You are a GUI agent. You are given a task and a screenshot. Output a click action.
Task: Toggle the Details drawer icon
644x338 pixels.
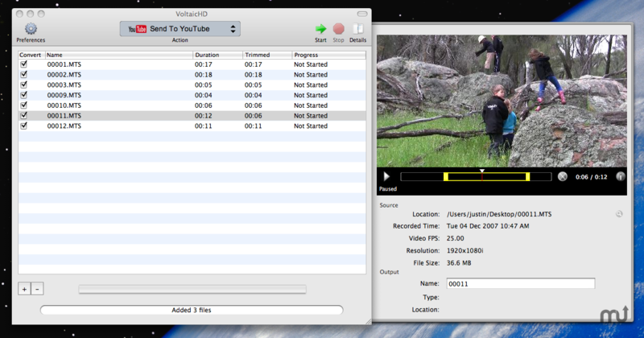pyautogui.click(x=358, y=29)
